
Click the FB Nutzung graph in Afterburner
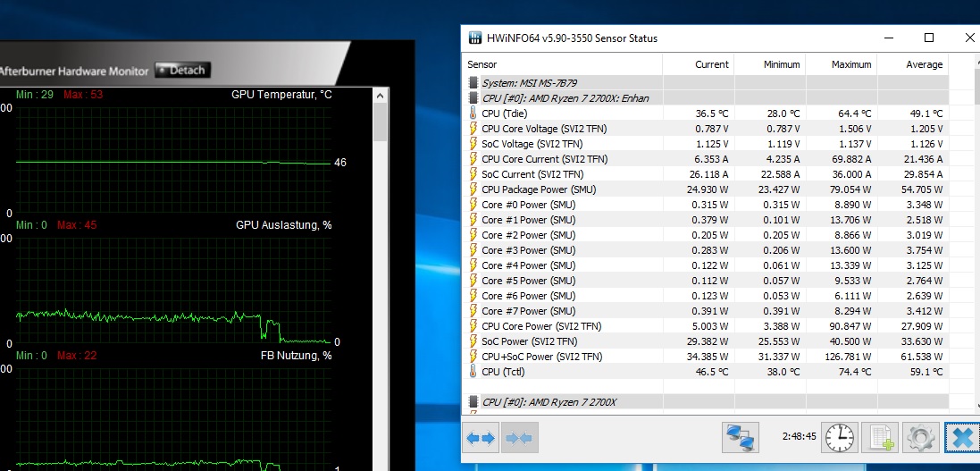[173, 418]
